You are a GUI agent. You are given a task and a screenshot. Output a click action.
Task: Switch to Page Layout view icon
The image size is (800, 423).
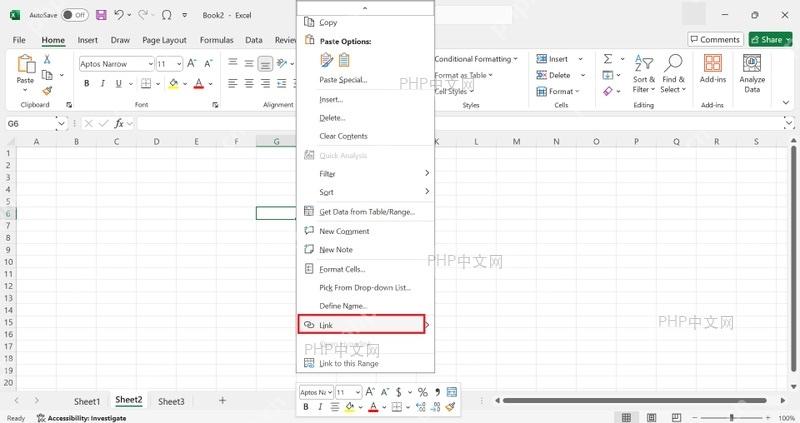pyautogui.click(x=652, y=418)
